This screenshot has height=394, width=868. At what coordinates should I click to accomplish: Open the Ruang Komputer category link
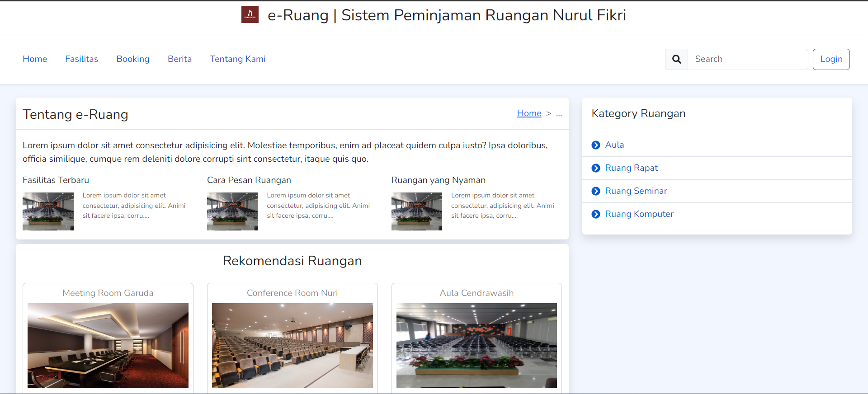click(x=639, y=214)
